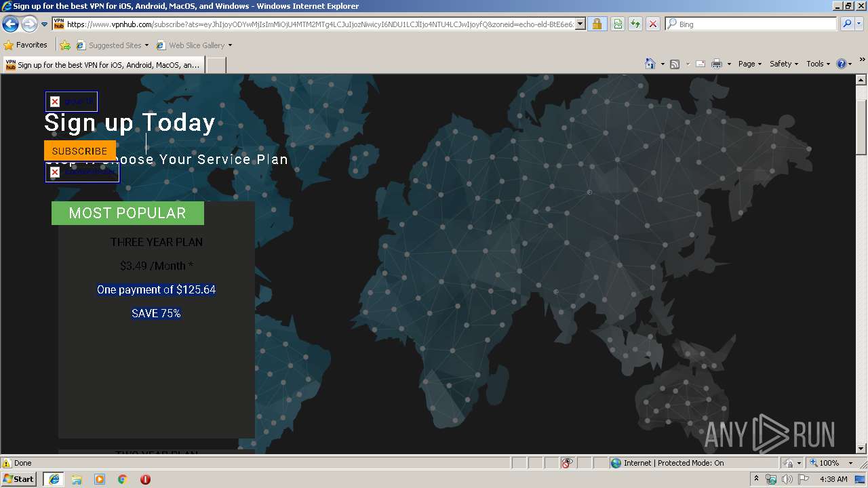868x488 pixels.
Task: Click broken image above Sign up Today
Action: click(71, 102)
